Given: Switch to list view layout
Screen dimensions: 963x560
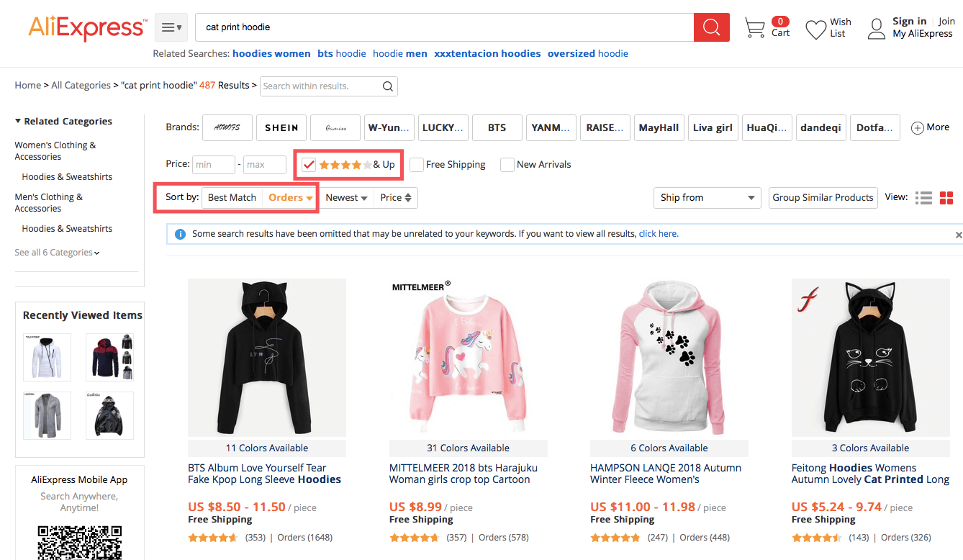Looking at the screenshot, I should pos(923,197).
